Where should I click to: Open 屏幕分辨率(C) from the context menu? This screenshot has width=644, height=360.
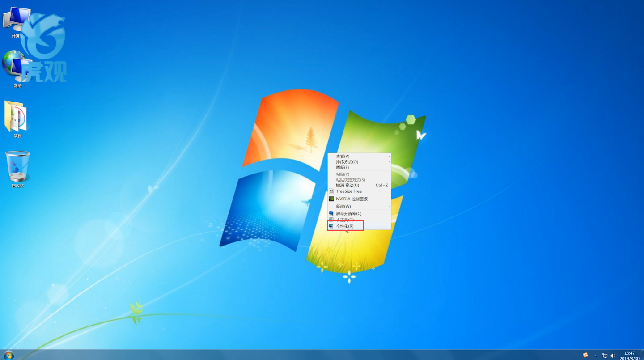(360, 213)
